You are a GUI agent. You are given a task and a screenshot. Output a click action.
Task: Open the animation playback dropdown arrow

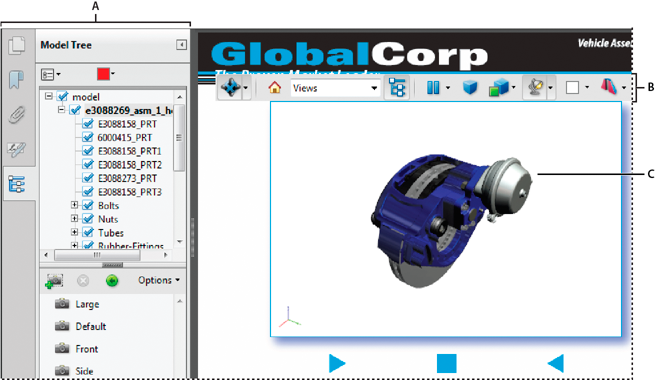pos(447,88)
